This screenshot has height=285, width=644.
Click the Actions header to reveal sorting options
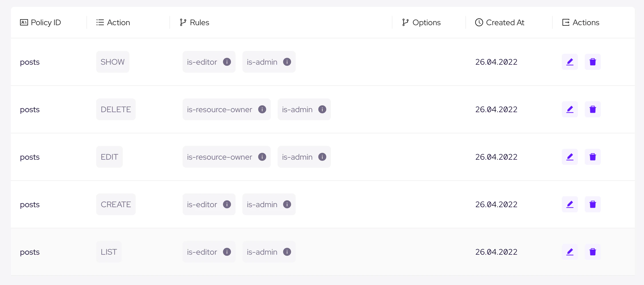coord(586,22)
